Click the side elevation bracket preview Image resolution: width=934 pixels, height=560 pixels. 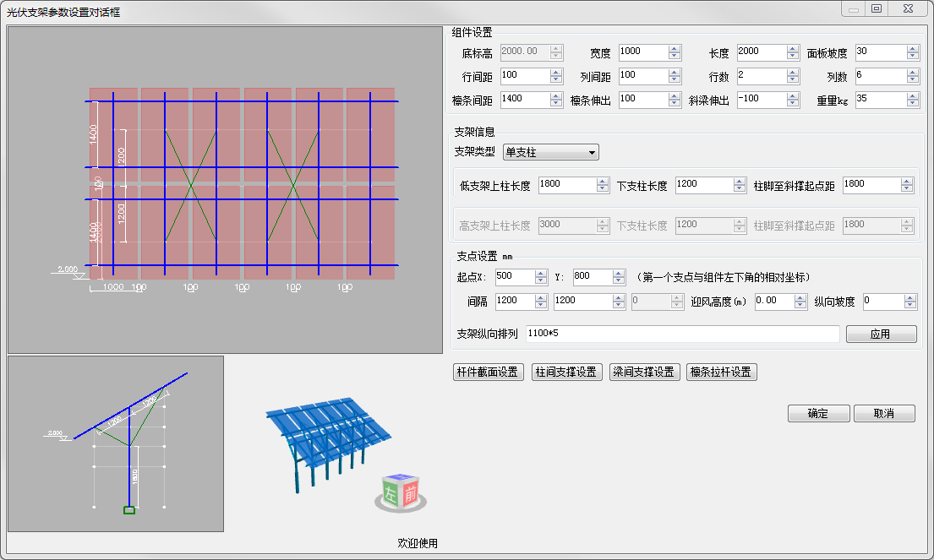116,443
